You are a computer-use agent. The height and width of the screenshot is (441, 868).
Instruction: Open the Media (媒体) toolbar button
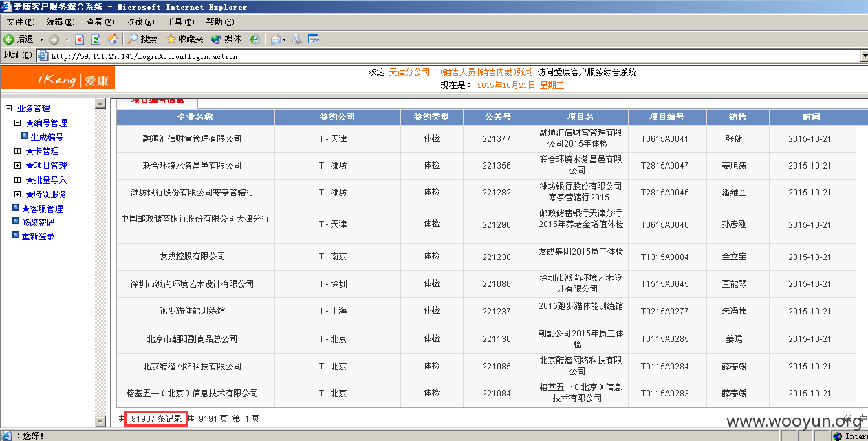tap(226, 39)
